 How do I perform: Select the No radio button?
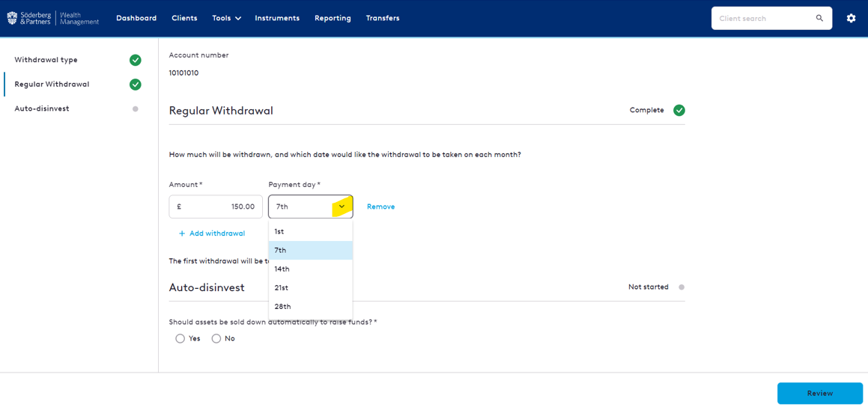pyautogui.click(x=216, y=338)
